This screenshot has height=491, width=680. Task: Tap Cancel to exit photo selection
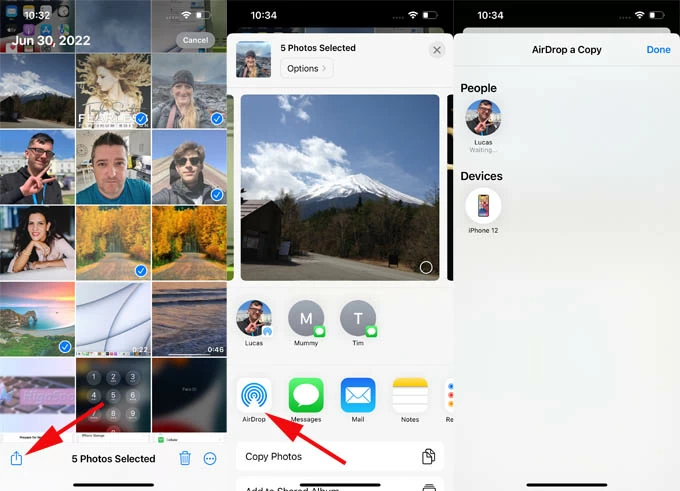[x=195, y=40]
